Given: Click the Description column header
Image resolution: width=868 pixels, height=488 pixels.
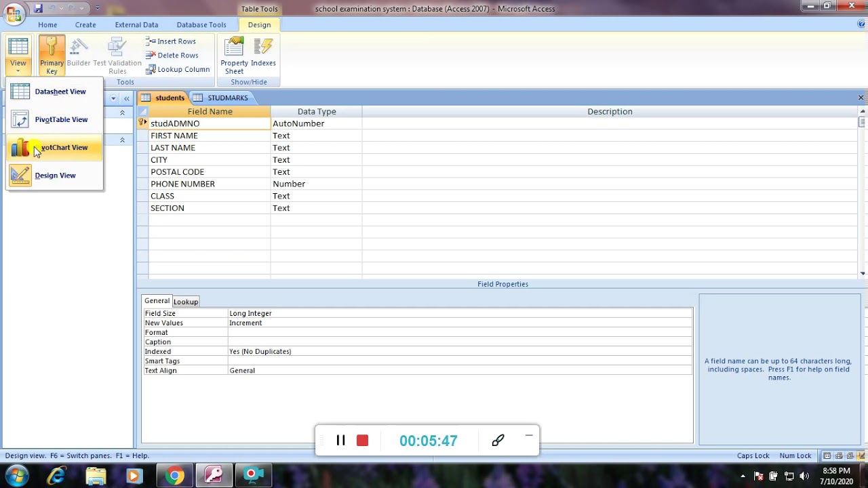Looking at the screenshot, I should 610,112.
